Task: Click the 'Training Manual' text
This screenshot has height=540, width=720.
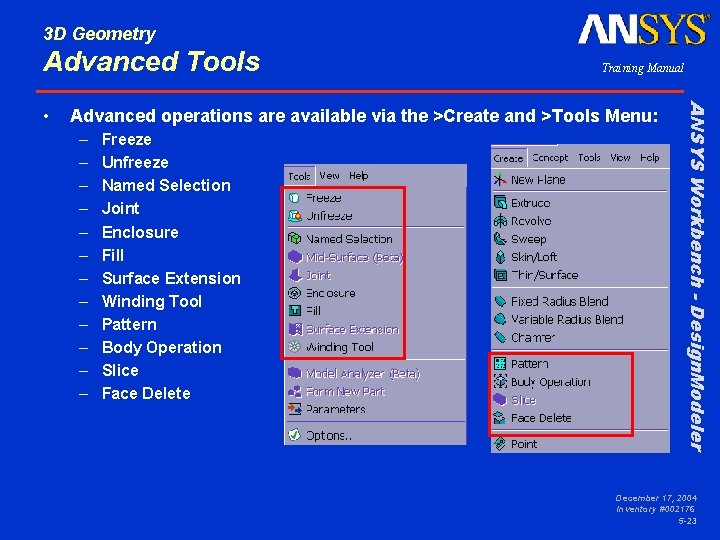Action: (642, 68)
